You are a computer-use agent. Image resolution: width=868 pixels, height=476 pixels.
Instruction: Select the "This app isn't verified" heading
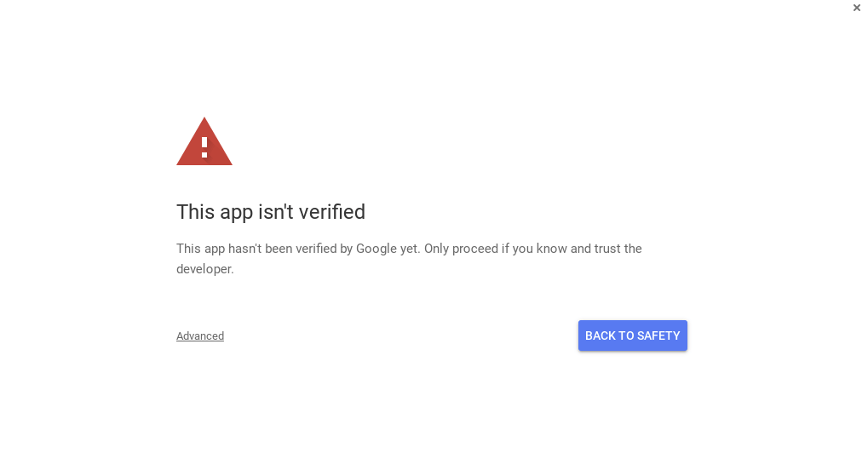pos(271,212)
